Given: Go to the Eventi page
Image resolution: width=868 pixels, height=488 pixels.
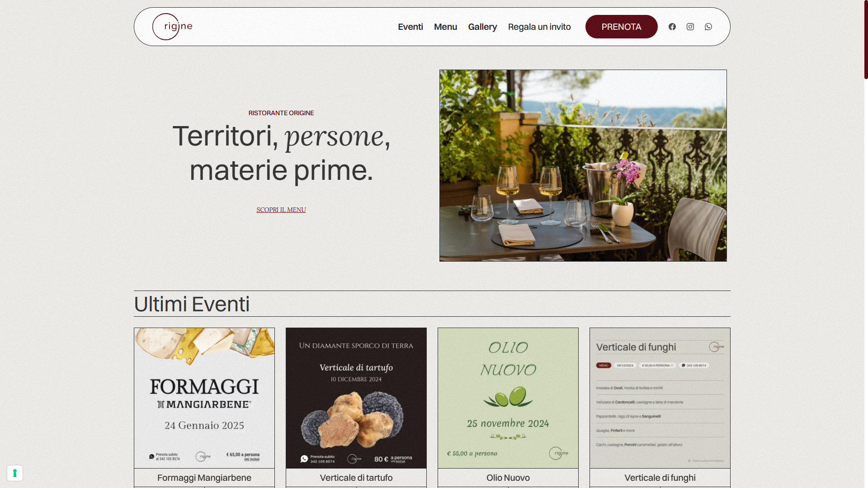Looking at the screenshot, I should click(410, 27).
